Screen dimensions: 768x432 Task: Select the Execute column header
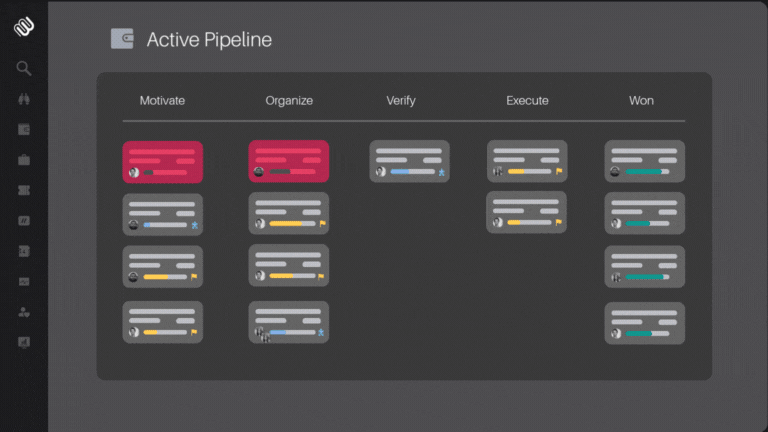pyautogui.click(x=527, y=101)
